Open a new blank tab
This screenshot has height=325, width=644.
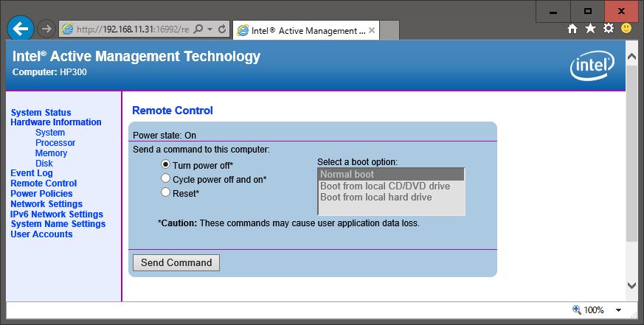[x=389, y=30]
